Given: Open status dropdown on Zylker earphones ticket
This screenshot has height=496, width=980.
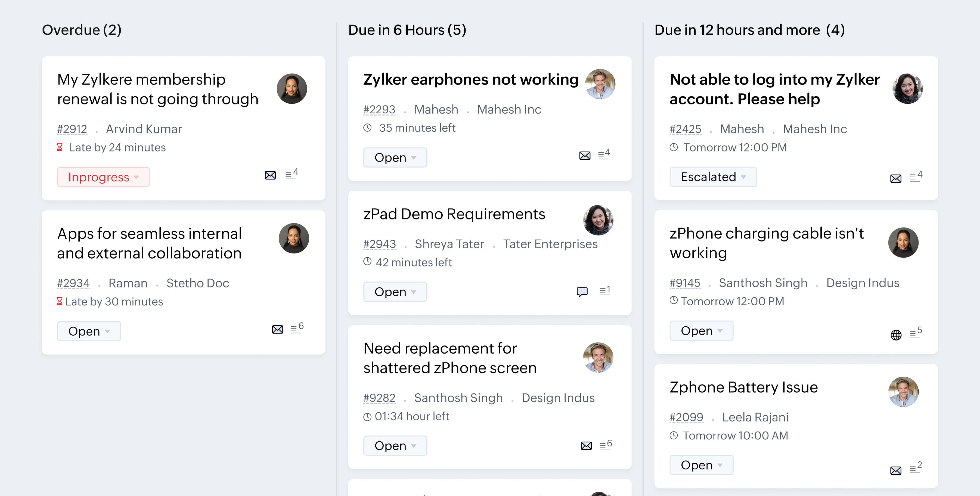Looking at the screenshot, I should tap(395, 157).
